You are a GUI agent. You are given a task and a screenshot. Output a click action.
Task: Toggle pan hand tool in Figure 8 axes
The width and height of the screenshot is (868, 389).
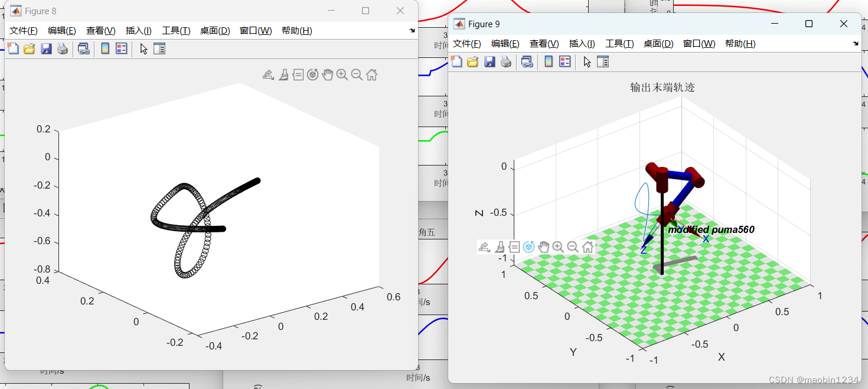328,74
